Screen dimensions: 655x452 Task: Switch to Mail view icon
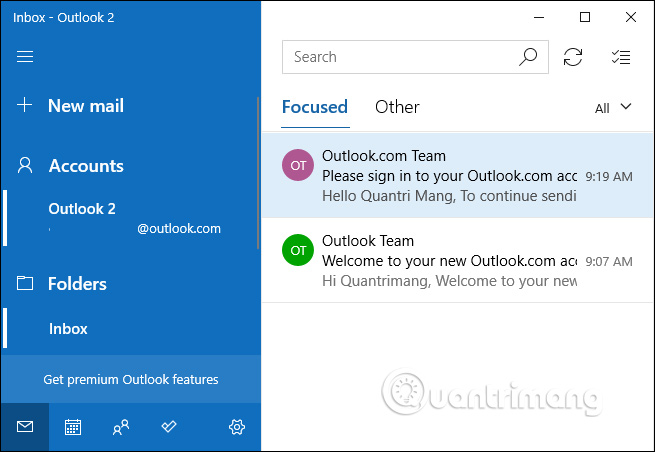point(25,427)
